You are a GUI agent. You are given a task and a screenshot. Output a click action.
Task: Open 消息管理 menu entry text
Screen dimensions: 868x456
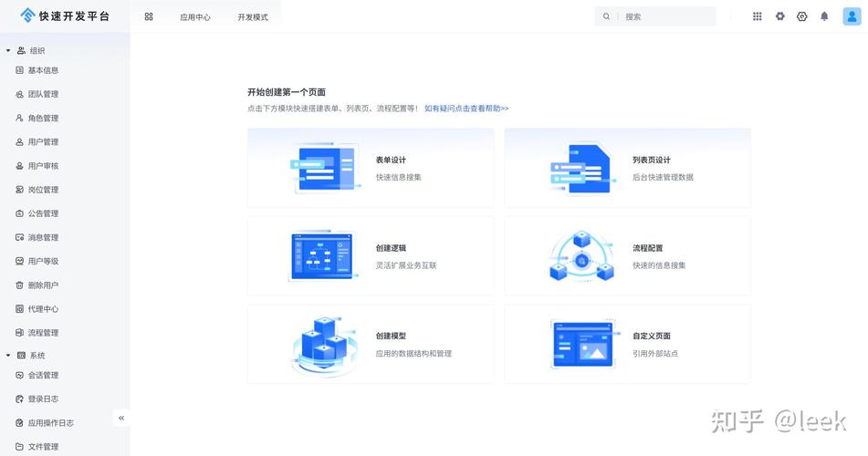coord(43,237)
